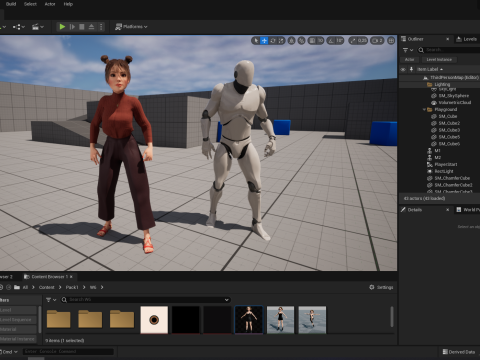The image size is (480, 360).
Task: Toggle world/local coordinate space icon
Action: point(291,41)
